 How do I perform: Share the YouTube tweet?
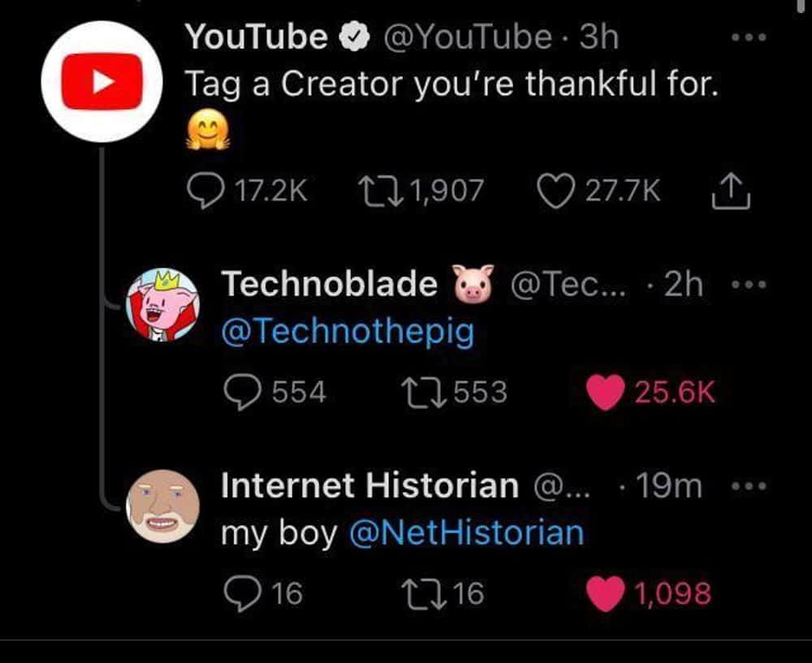730,192
